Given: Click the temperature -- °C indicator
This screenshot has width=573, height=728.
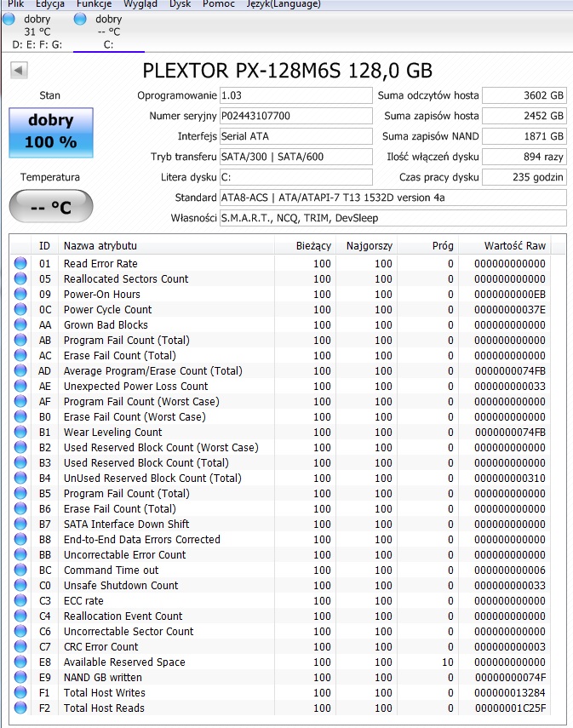Looking at the screenshot, I should click(x=51, y=207).
